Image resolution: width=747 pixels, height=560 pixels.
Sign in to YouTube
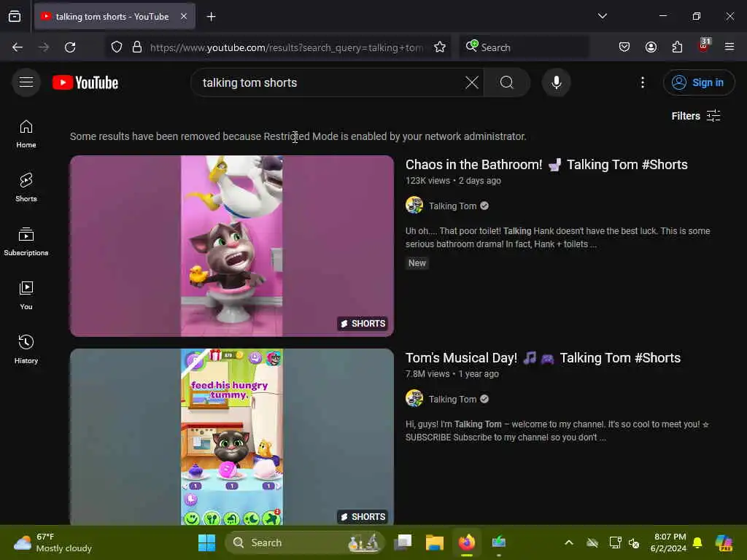[698, 82]
